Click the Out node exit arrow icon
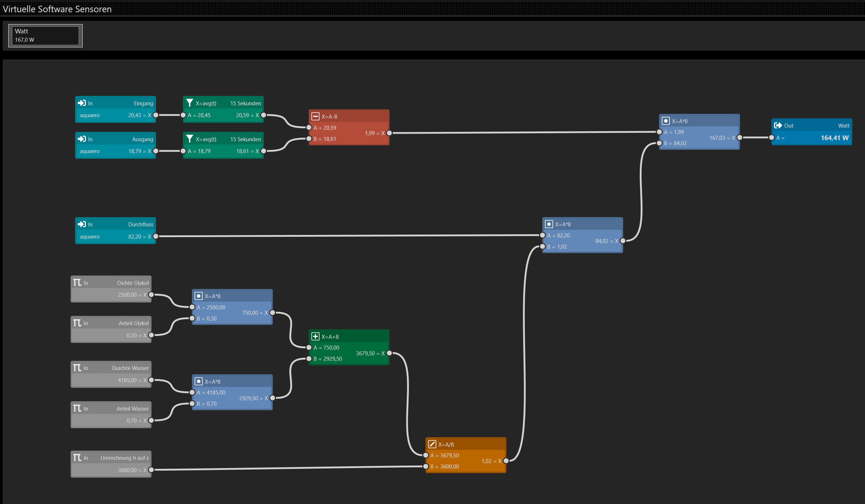This screenshot has width=865, height=504. click(x=778, y=125)
